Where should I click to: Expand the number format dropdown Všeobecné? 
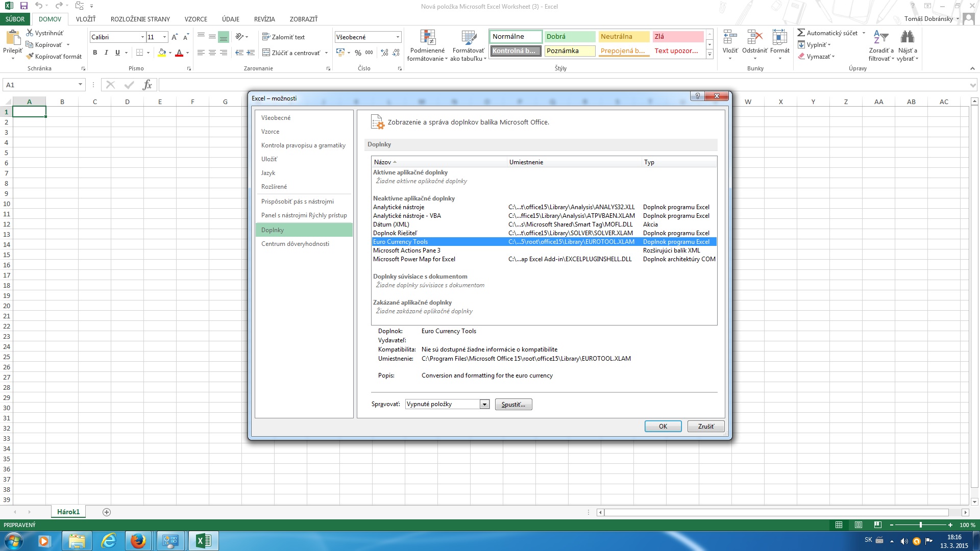(398, 37)
